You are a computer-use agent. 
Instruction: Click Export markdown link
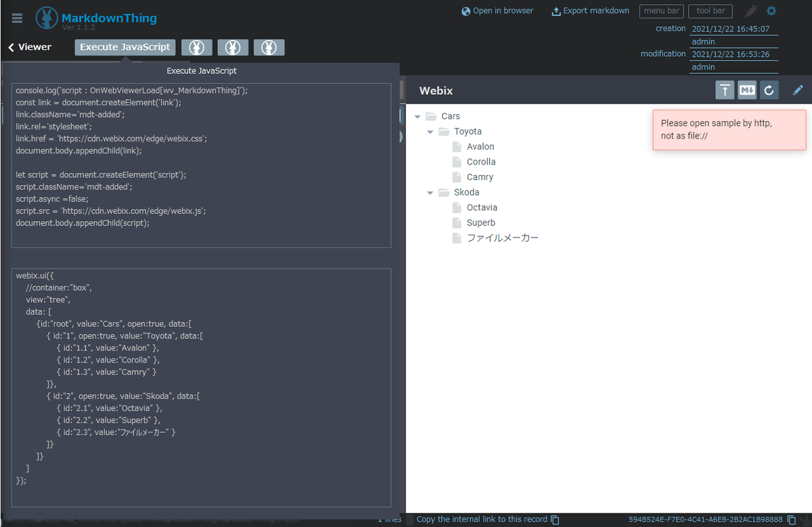pyautogui.click(x=596, y=11)
